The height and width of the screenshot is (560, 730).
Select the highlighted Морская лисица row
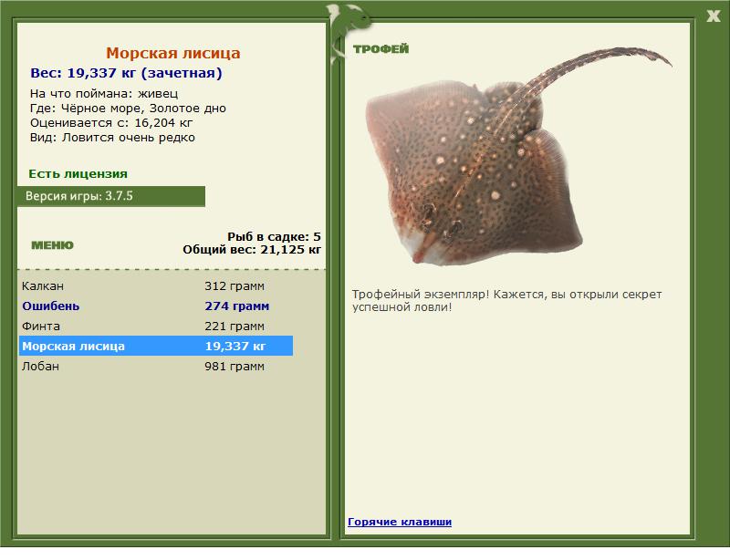tap(156, 346)
